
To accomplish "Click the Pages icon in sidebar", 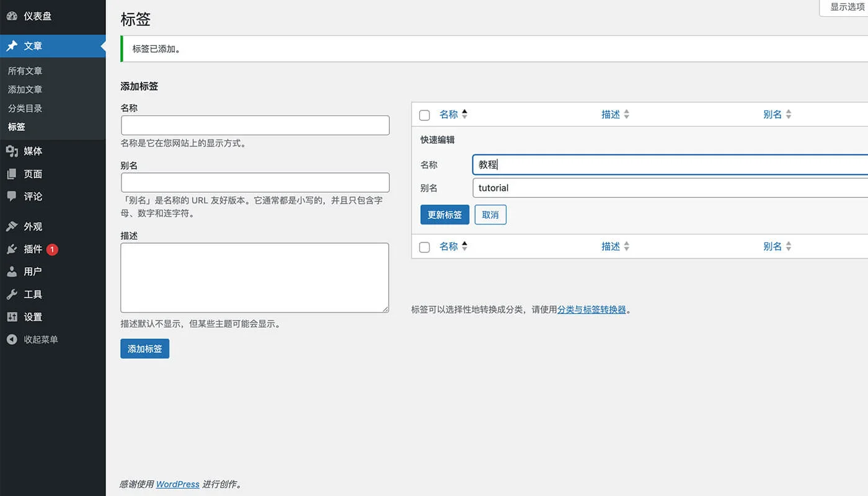I will [12, 174].
